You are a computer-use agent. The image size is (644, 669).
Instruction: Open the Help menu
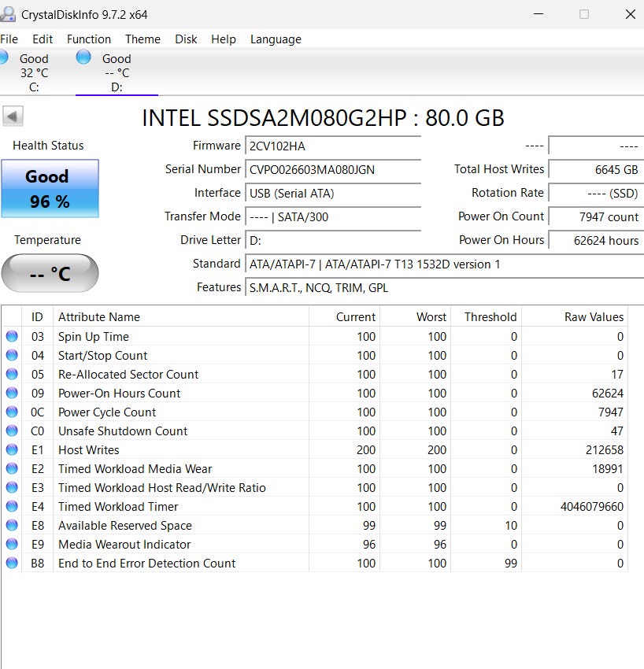(x=224, y=39)
